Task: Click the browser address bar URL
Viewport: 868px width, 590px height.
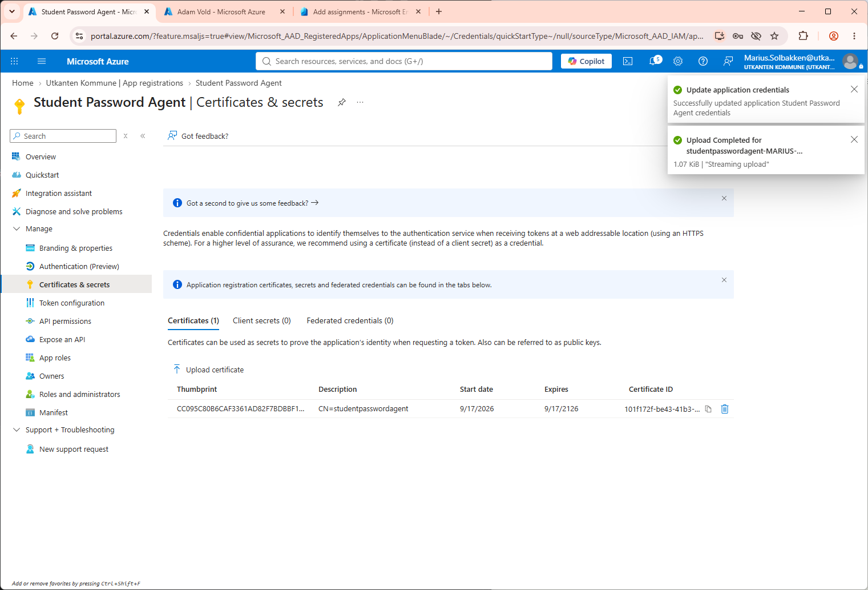Action: tap(397, 36)
